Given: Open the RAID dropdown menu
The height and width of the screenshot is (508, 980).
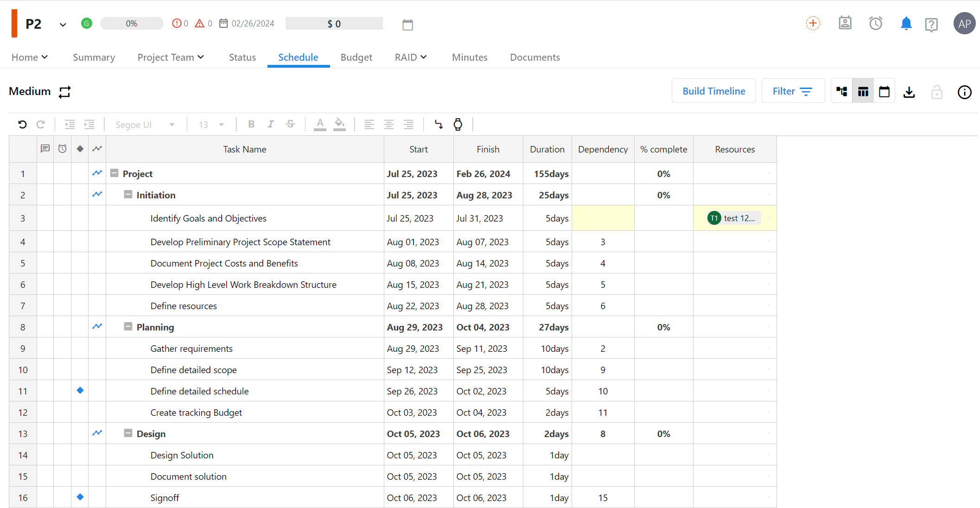Looking at the screenshot, I should click(411, 57).
